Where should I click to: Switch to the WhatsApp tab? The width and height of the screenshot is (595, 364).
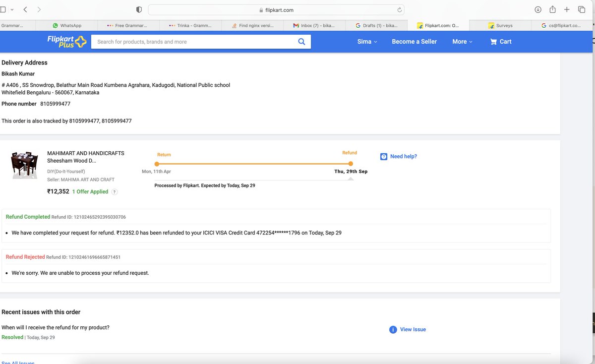pyautogui.click(x=66, y=25)
